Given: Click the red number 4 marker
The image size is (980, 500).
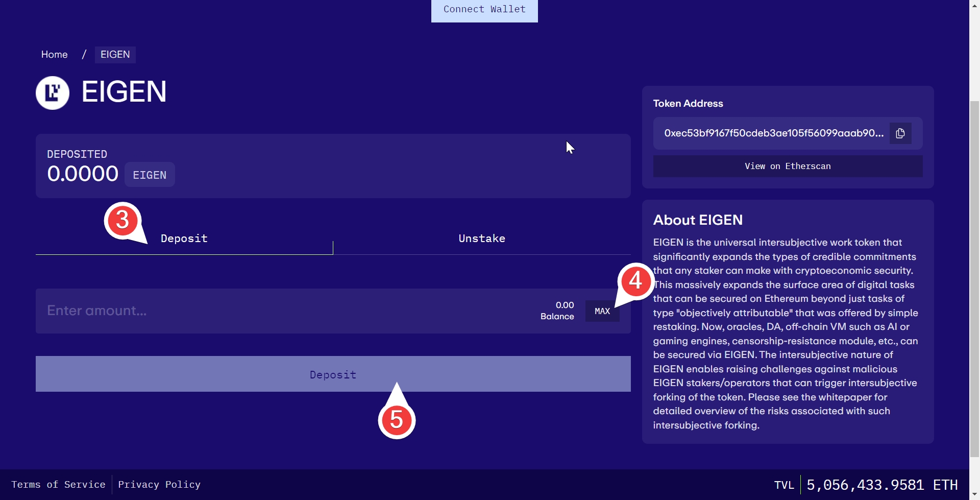Looking at the screenshot, I should [x=635, y=280].
